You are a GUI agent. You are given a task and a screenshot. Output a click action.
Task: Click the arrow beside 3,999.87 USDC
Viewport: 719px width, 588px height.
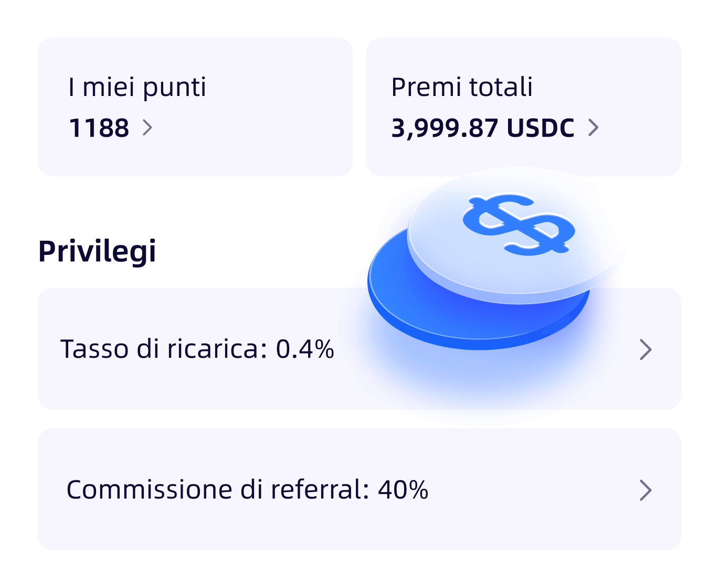(593, 127)
